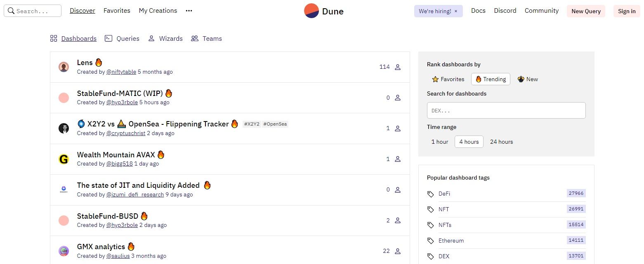This screenshot has width=644, height=264.
Task: Focus the top Search box
Action: coord(33,11)
